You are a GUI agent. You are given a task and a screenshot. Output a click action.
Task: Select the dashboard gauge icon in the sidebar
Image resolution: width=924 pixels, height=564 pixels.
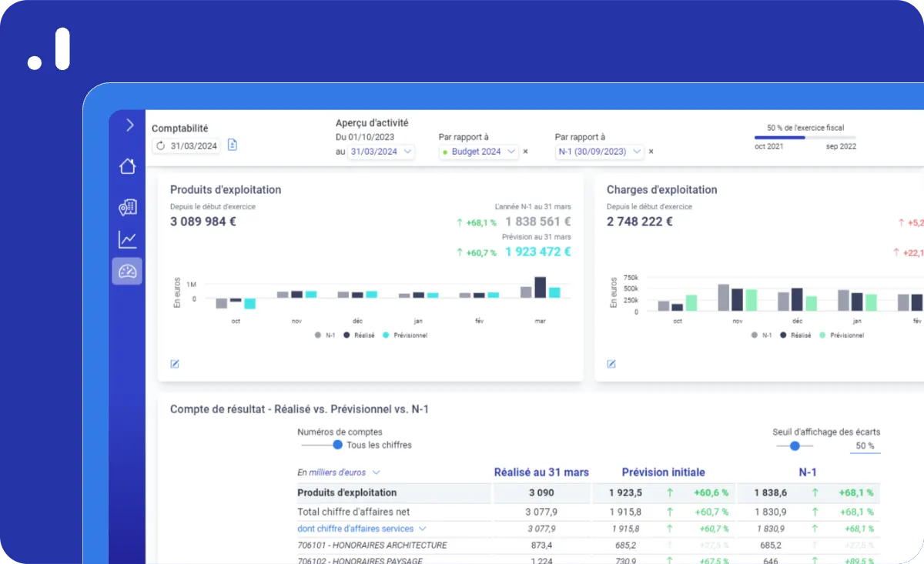click(x=127, y=271)
